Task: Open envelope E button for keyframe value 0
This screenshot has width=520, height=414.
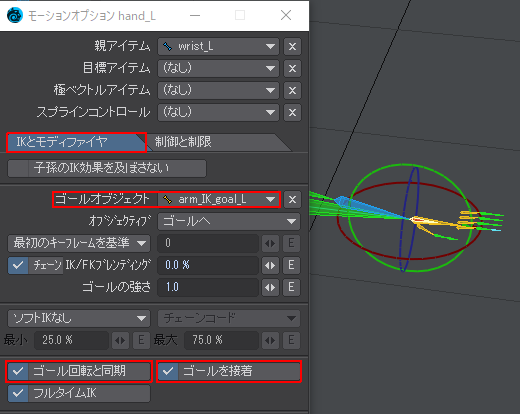Action: click(x=291, y=243)
